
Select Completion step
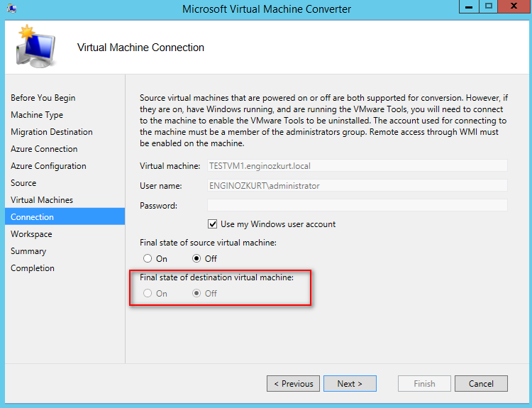(x=33, y=268)
